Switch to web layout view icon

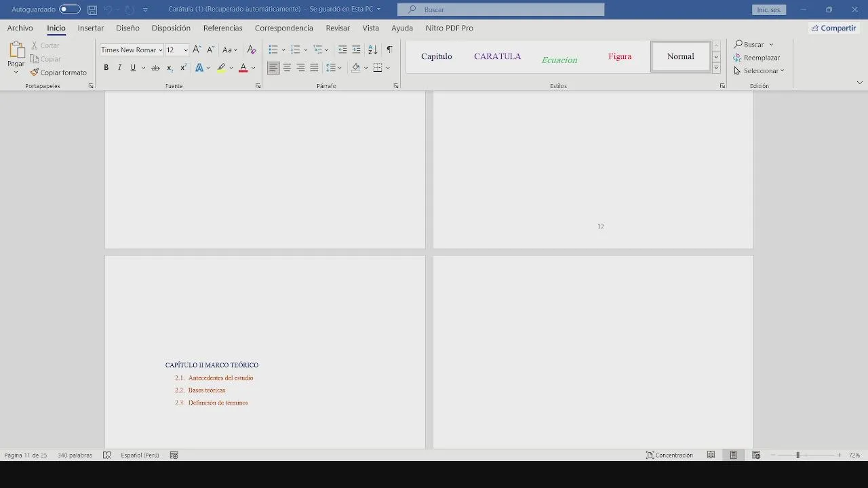tap(756, 455)
